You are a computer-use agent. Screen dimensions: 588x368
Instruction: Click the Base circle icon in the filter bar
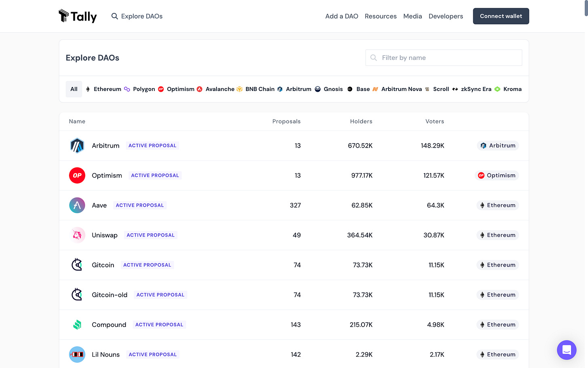tap(350, 89)
